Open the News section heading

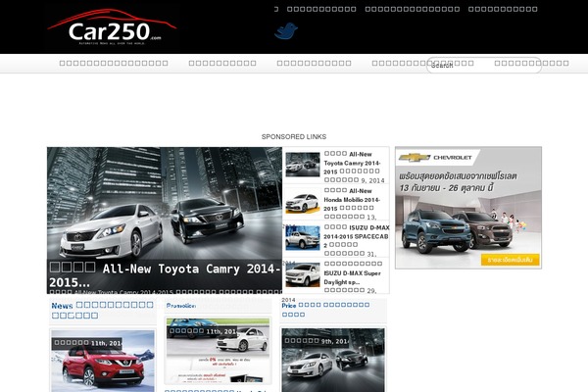point(102,311)
